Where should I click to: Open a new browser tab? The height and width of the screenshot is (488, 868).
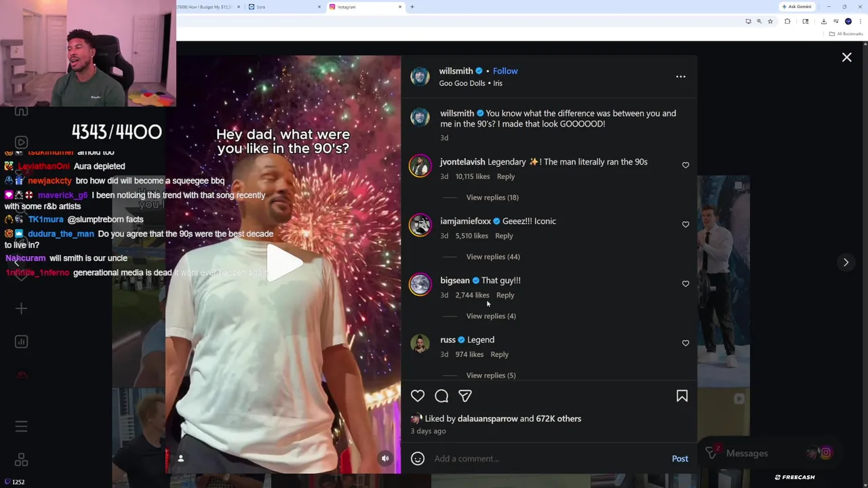(x=412, y=7)
